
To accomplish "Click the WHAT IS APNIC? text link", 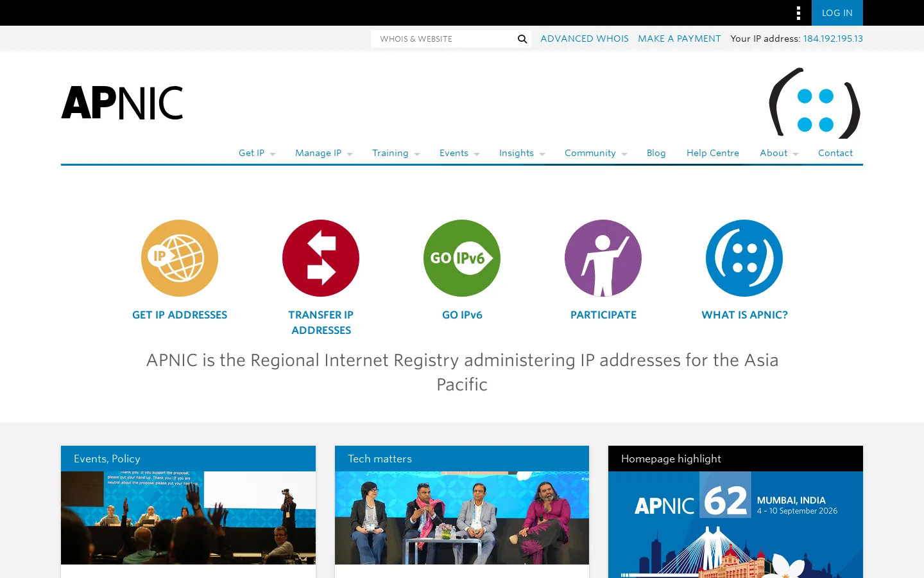I will (x=744, y=315).
